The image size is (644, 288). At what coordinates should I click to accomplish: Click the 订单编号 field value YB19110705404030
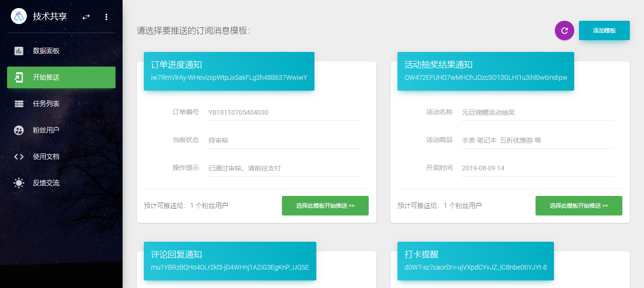284,112
